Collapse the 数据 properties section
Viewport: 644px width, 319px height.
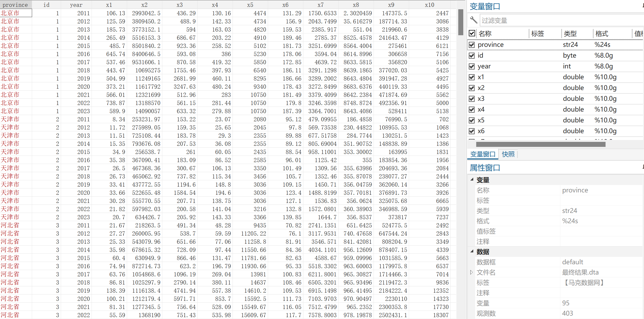[472, 251]
